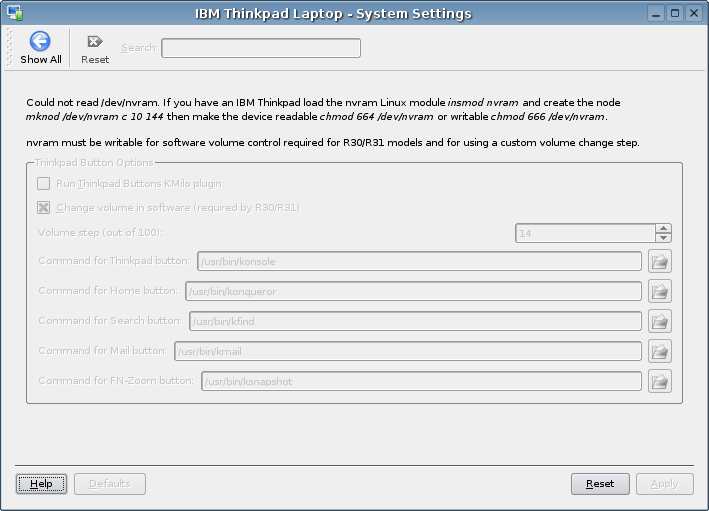This screenshot has height=511, width=709.
Task: Click the Apply button
Action: point(665,484)
